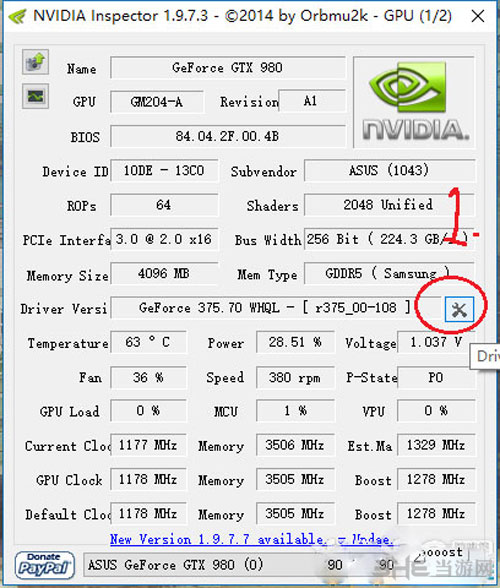Click the Default Clock row boost 1278 MHz
This screenshot has height=588, width=500.
click(x=436, y=513)
